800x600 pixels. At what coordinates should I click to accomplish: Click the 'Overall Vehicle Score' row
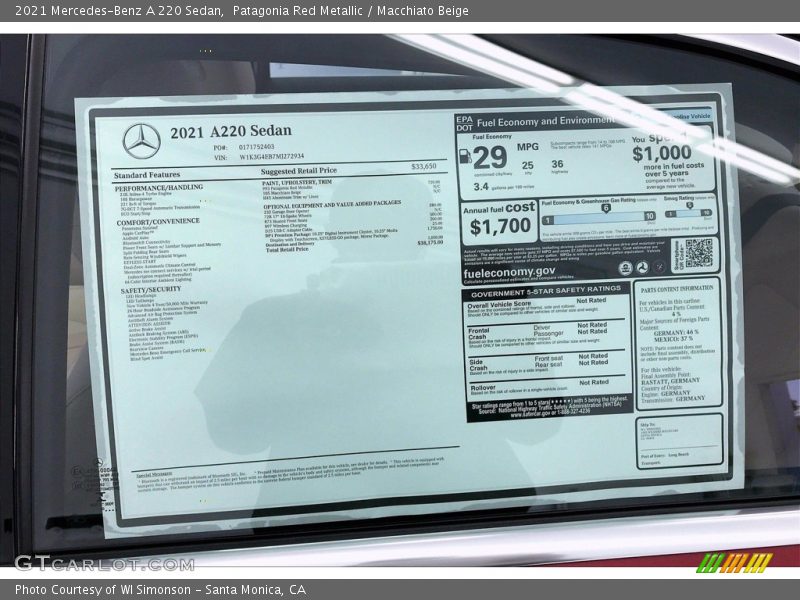click(546, 309)
